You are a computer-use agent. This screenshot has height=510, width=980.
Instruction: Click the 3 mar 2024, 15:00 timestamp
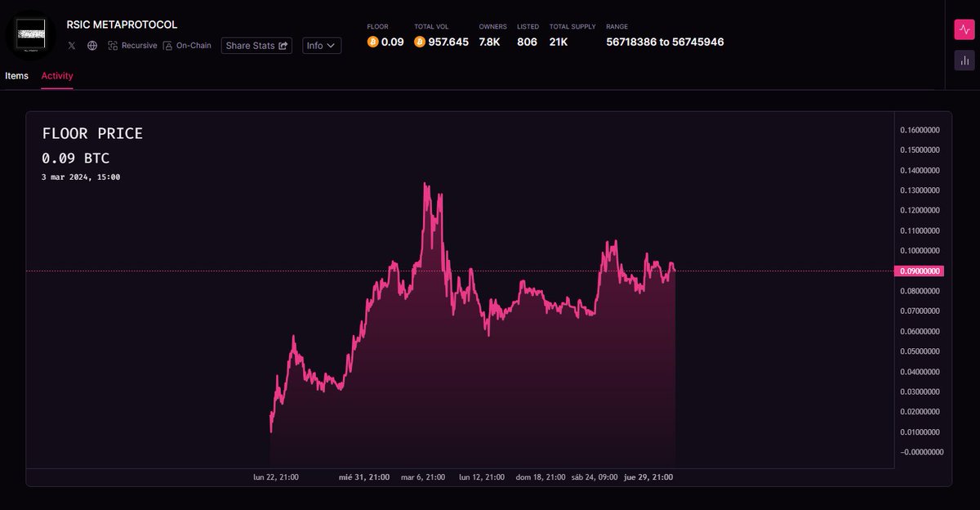[x=81, y=177]
